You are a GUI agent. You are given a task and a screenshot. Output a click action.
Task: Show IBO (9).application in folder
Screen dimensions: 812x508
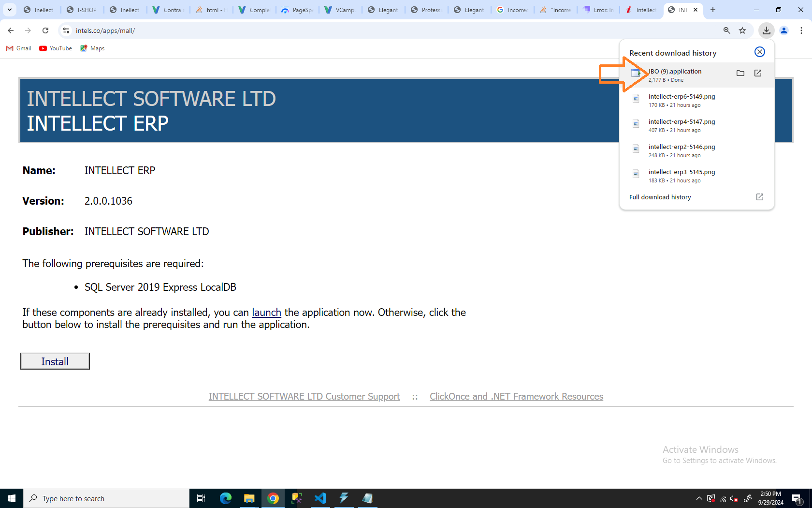pos(740,73)
